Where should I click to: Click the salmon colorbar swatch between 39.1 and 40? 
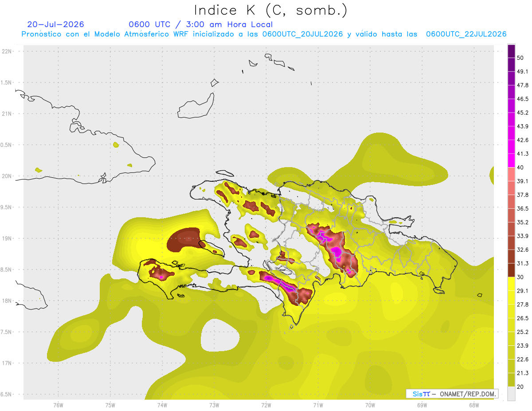click(511, 174)
